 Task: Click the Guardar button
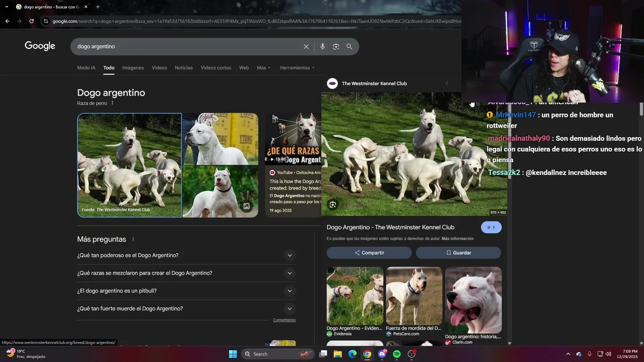pyautogui.click(x=458, y=253)
